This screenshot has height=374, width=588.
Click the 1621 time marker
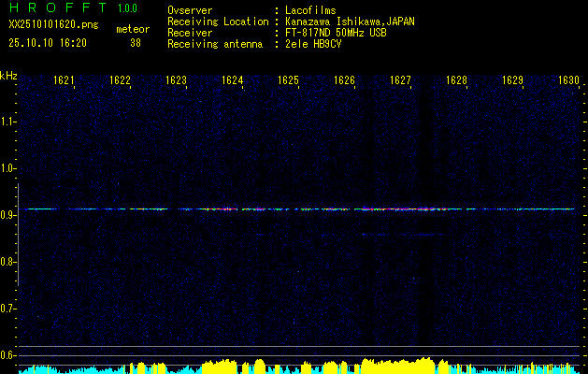(x=64, y=80)
